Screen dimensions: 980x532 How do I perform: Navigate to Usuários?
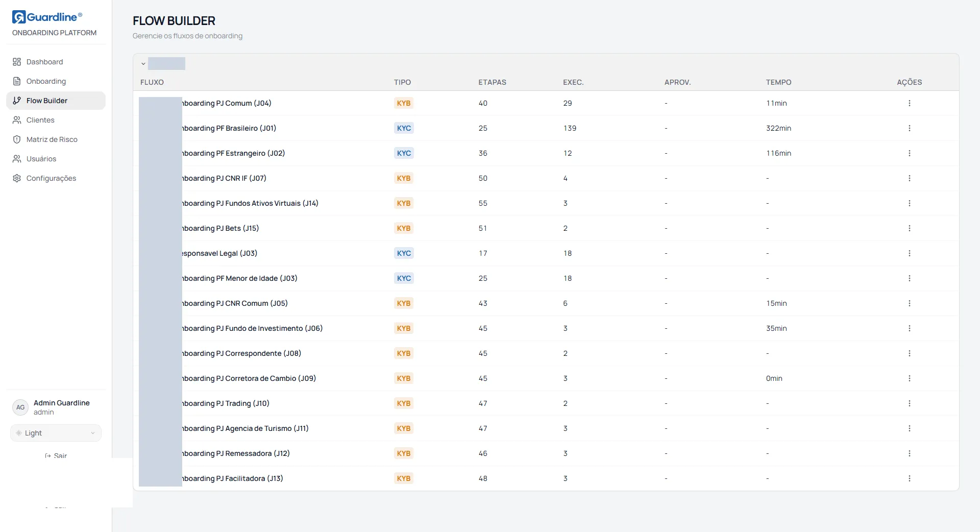(56, 159)
